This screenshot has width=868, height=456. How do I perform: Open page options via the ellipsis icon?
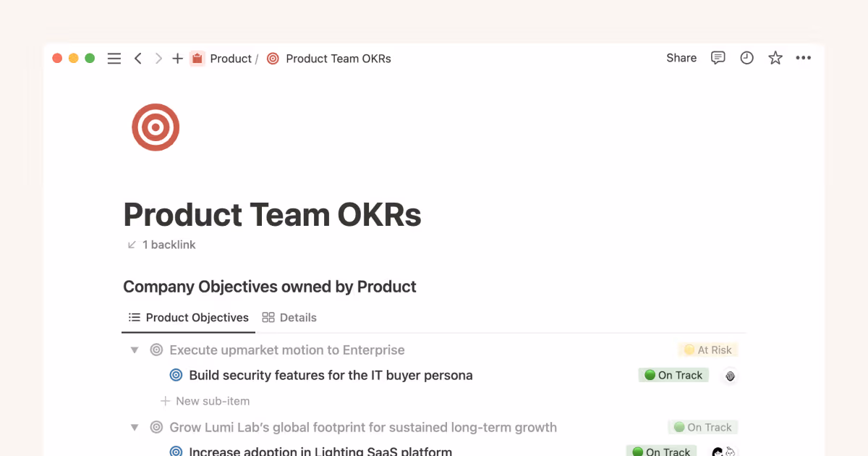tap(803, 58)
